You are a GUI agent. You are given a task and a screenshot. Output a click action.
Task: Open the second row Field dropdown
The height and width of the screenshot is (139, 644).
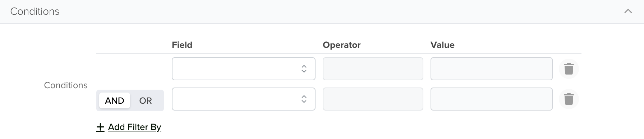(244, 99)
